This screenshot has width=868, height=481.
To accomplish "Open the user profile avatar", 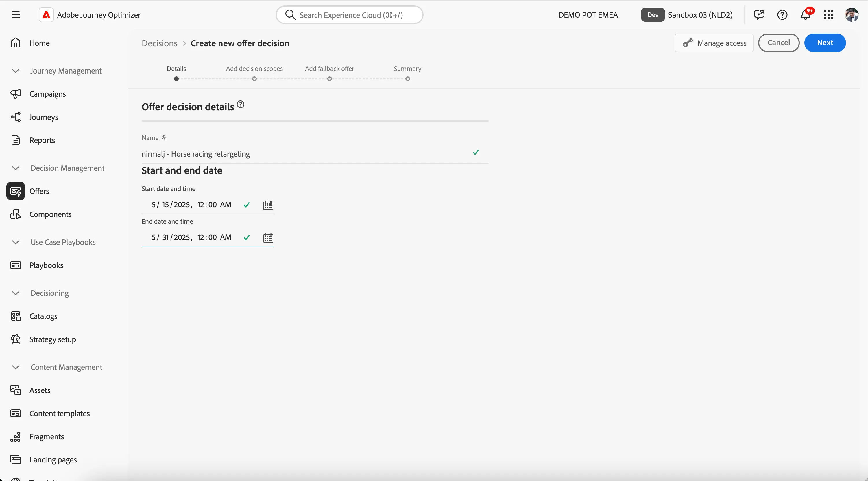I will [x=852, y=15].
